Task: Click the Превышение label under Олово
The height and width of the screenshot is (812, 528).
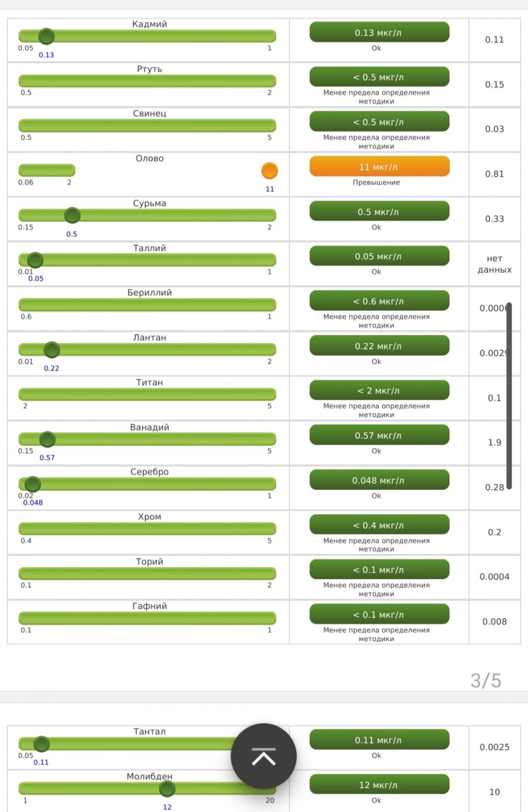Action: coord(376,182)
